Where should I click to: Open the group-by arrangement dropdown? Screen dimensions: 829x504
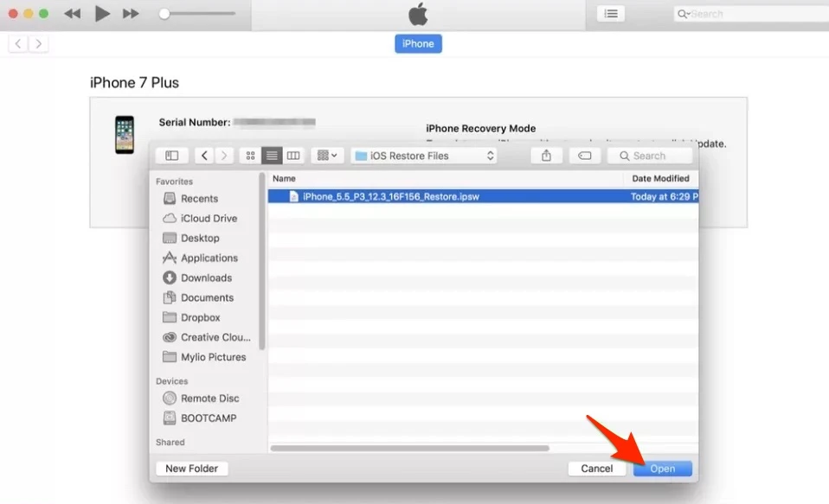coord(327,156)
